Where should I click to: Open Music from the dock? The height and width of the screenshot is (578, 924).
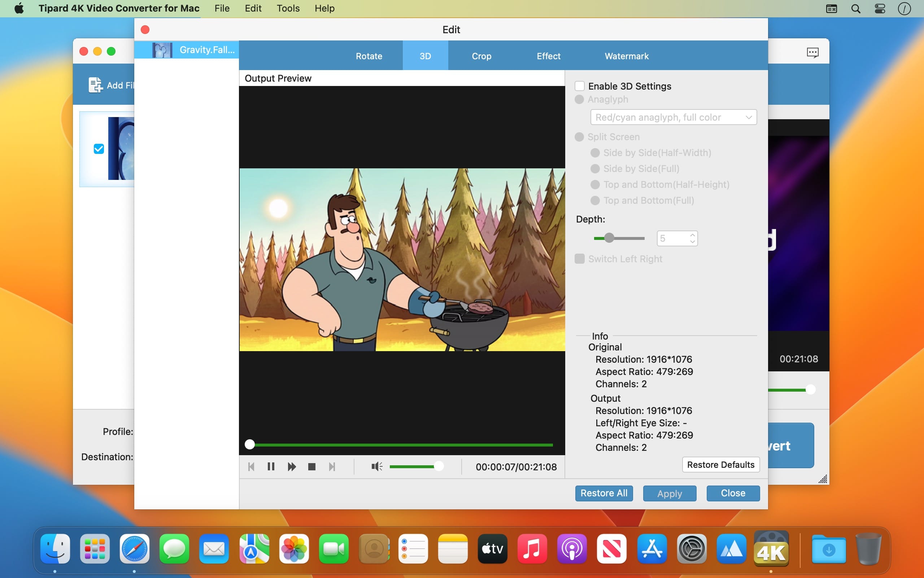[532, 549]
